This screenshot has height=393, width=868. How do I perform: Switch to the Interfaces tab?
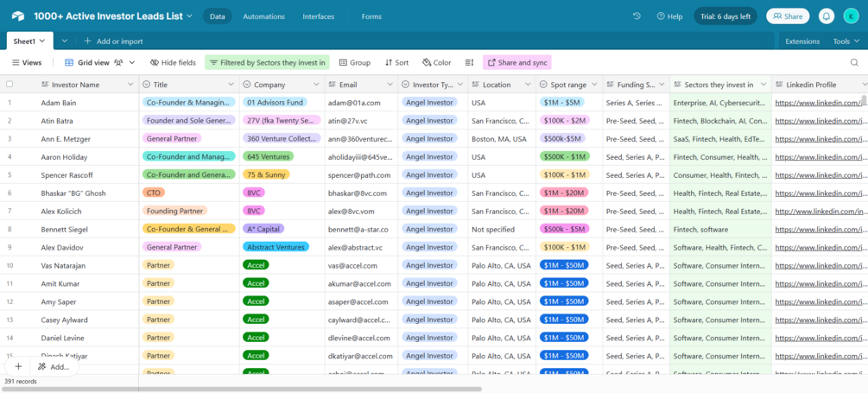(x=319, y=16)
